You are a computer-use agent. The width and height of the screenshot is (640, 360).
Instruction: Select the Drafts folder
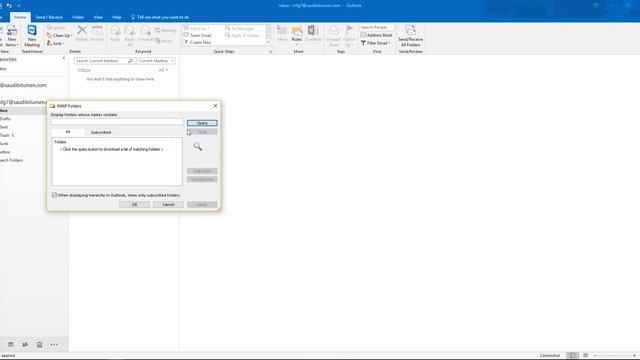point(5,119)
